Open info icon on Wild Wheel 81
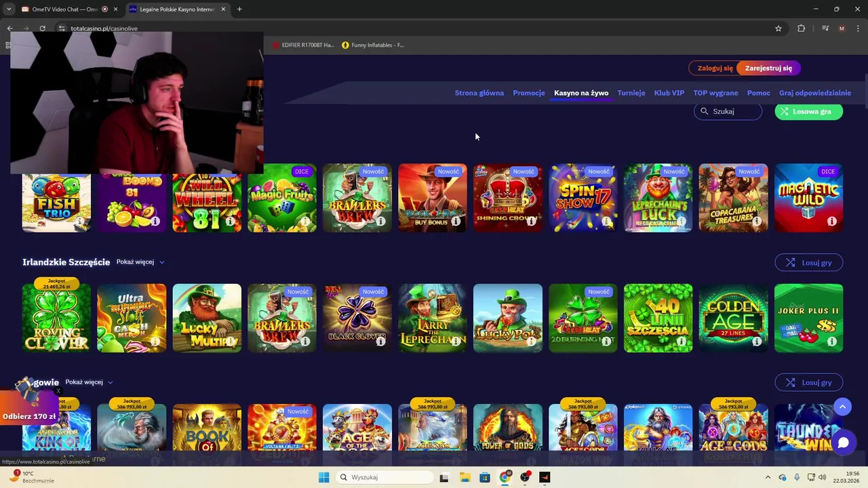 coord(231,221)
